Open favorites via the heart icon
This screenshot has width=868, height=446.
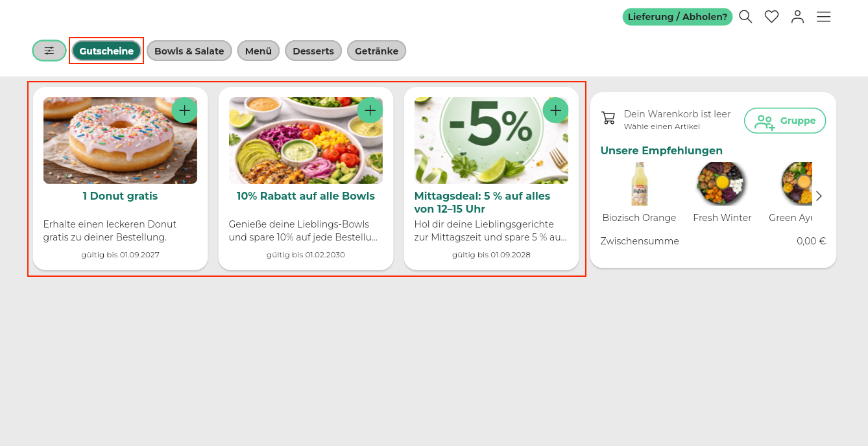771,17
